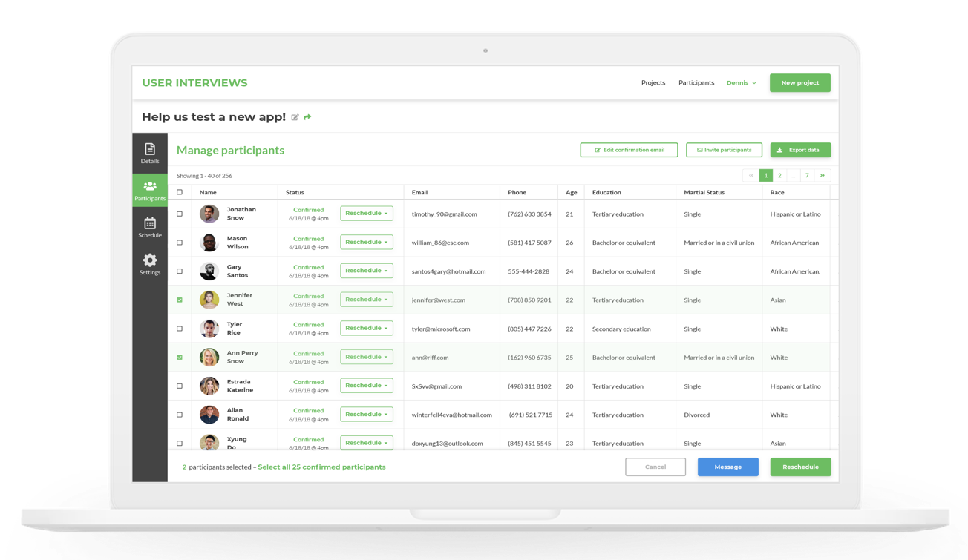Select the checkbox for Tyler Rice

(x=179, y=328)
